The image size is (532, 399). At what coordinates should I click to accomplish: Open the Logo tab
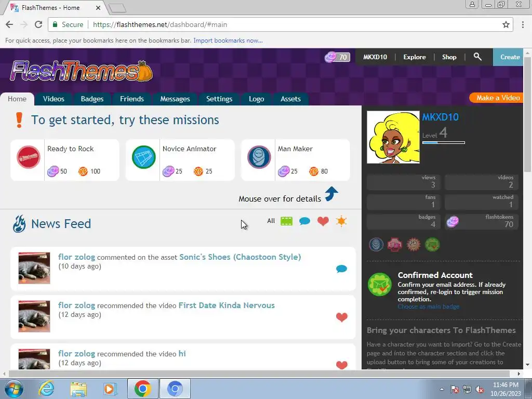256,99
